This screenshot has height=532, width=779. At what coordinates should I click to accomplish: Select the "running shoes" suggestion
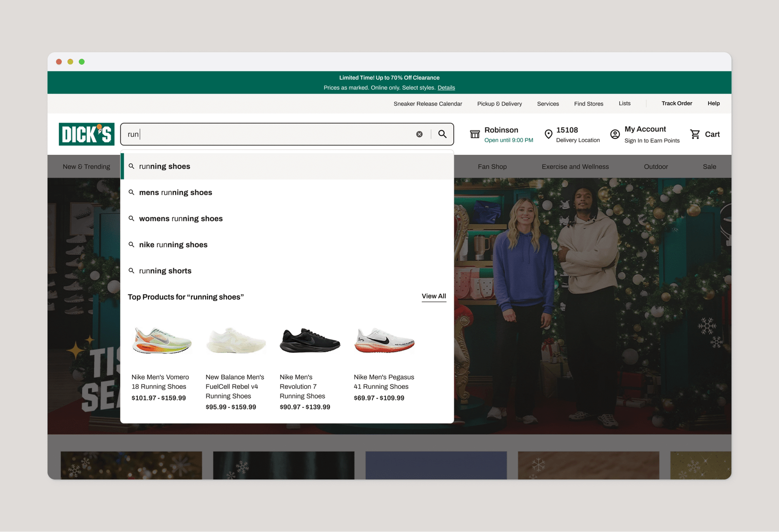point(164,166)
